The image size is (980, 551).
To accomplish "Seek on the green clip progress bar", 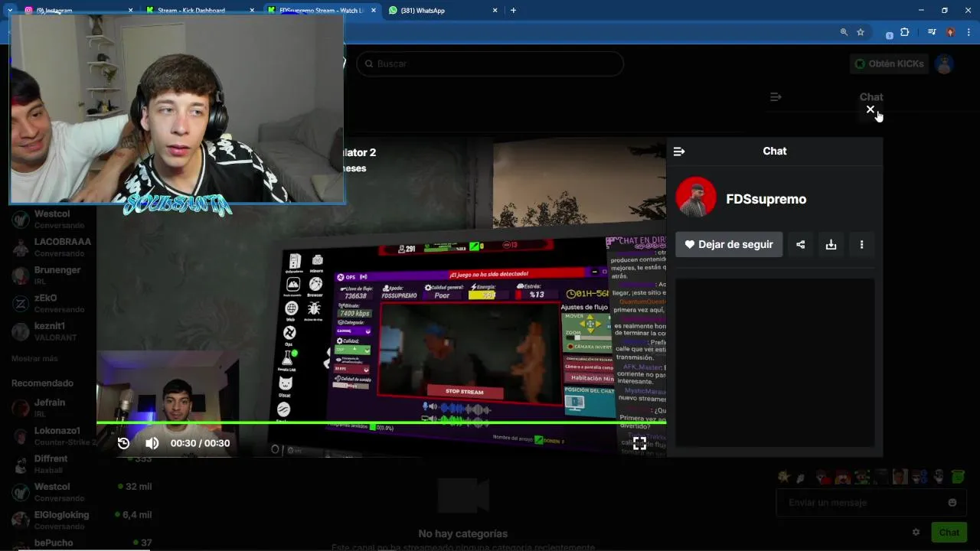I will point(381,422).
